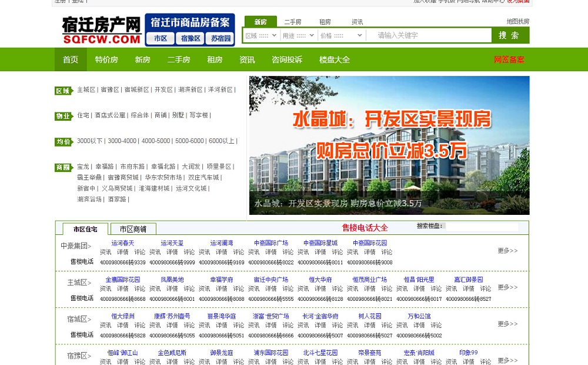Open the 宿迁中央广场 property link
The image size is (588, 365).
(270, 280)
